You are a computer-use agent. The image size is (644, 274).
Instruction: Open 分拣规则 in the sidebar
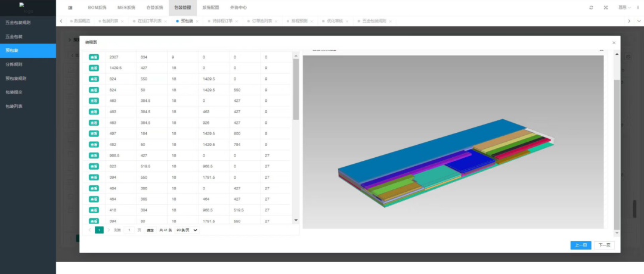pos(14,64)
